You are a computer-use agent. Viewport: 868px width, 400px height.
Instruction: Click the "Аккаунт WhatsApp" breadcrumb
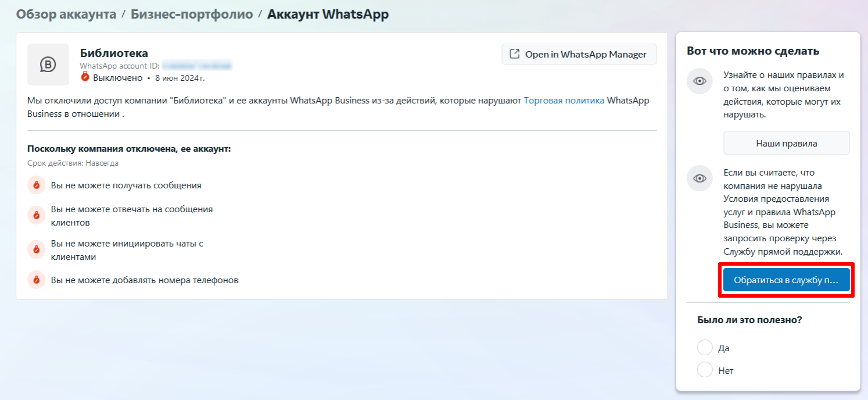pyautogui.click(x=328, y=14)
